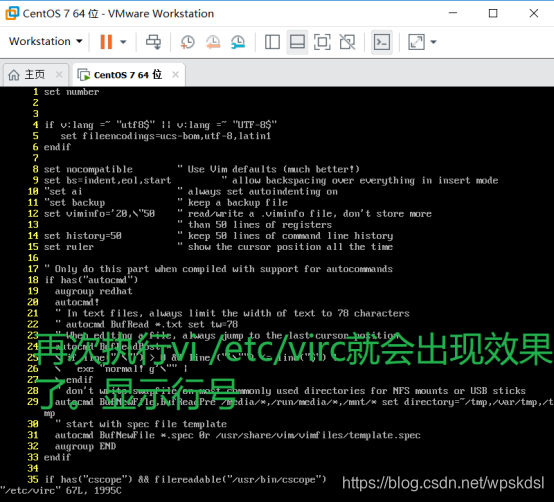Image resolution: width=554 pixels, height=502 pixels.
Task: Take a snapshot of this VM
Action: coord(187,42)
